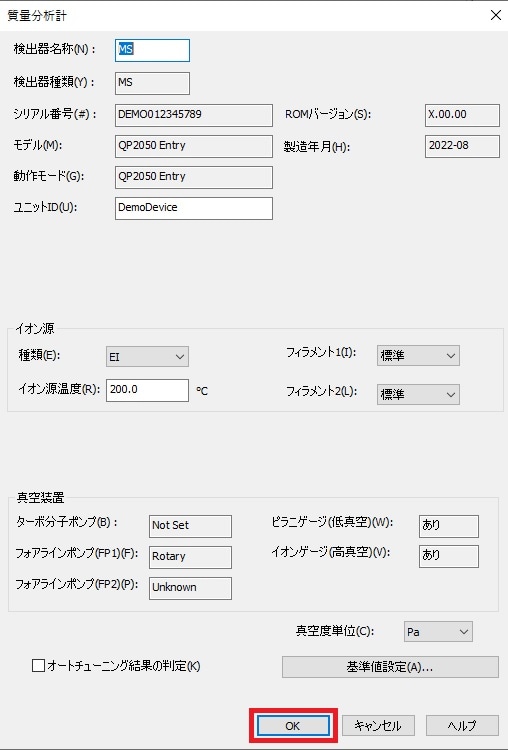Open 基準値設定(A)... settings

[390, 667]
